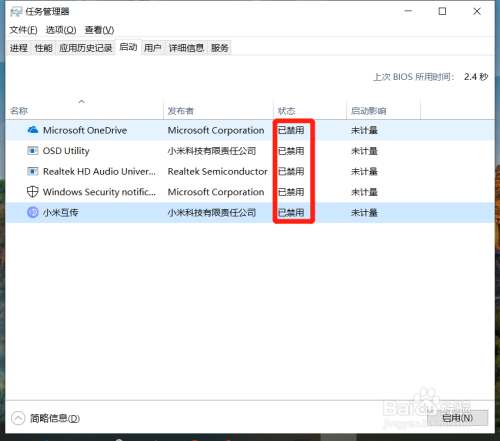Switch to the 用户 tab

[153, 48]
